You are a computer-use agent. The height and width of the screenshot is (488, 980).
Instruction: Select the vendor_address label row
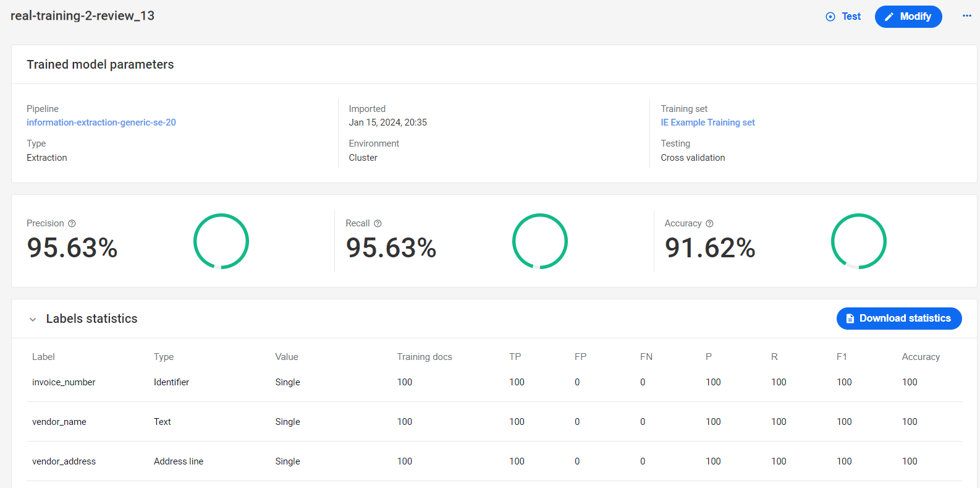click(494, 461)
